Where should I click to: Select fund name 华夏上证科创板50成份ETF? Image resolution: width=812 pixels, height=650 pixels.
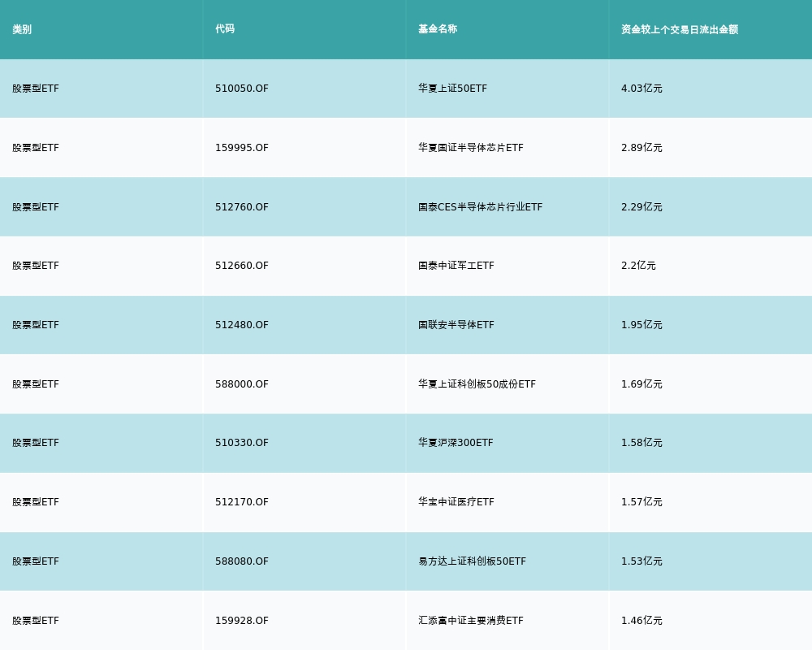[477, 384]
